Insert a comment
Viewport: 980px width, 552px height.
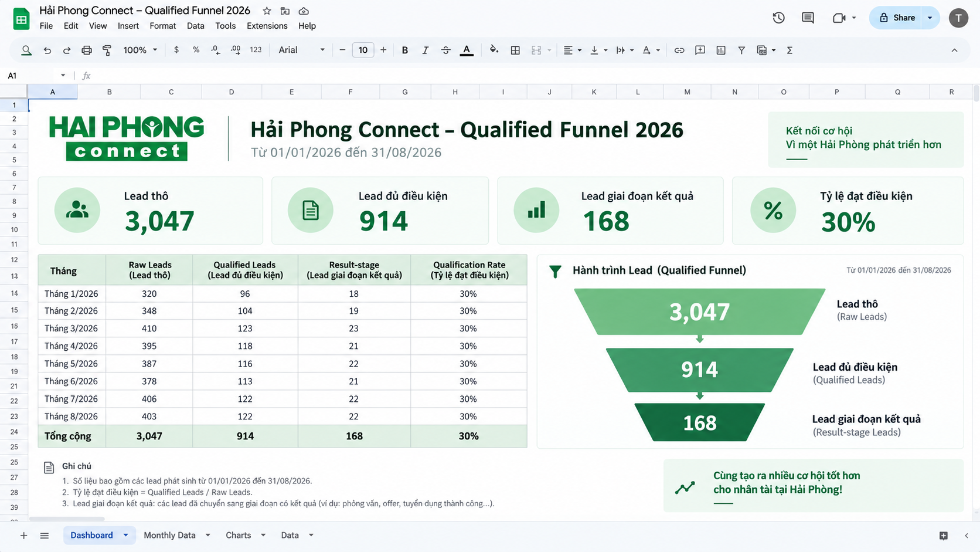(x=700, y=50)
